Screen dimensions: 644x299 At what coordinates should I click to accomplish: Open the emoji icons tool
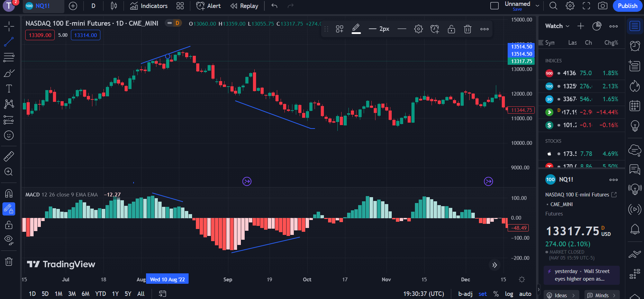click(x=9, y=135)
